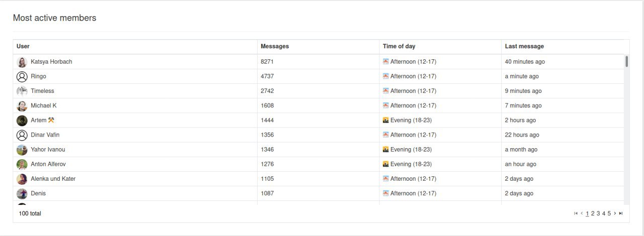Viewport: 644px width, 236px height.
Task: Jump to the first page arrow
Action: pyautogui.click(x=576, y=213)
